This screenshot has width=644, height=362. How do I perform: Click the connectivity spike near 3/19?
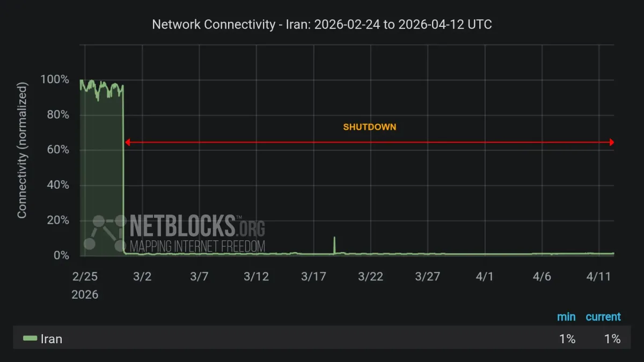point(334,244)
